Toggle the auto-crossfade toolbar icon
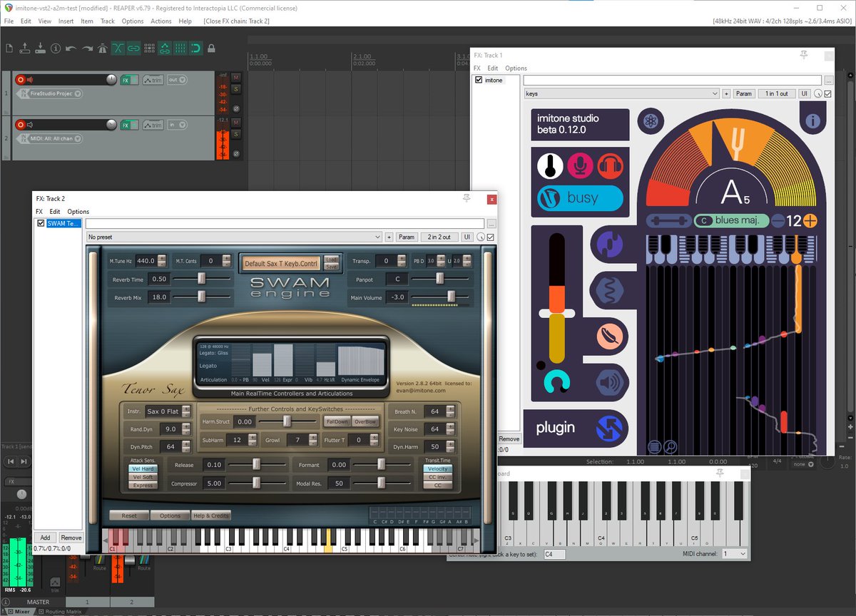 point(118,48)
